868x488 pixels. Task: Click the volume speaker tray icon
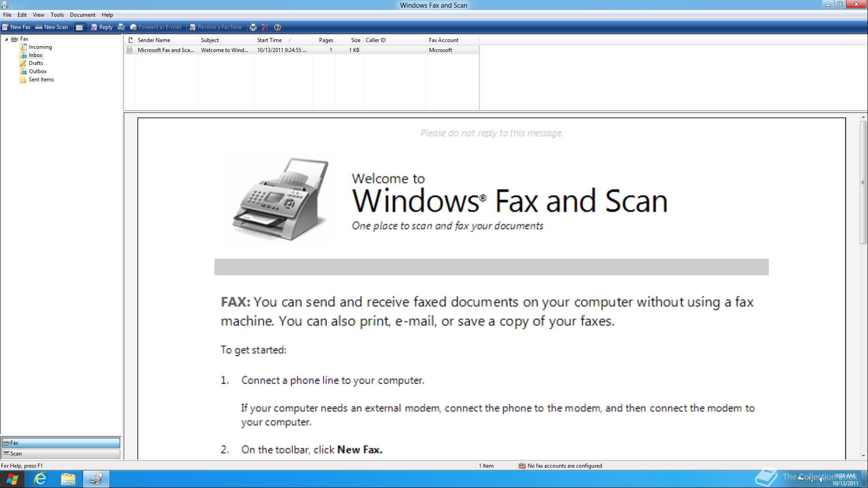(821, 479)
